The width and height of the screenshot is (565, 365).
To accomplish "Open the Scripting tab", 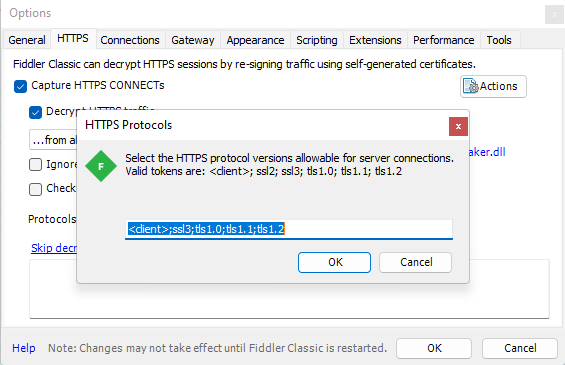I will pyautogui.click(x=317, y=40).
